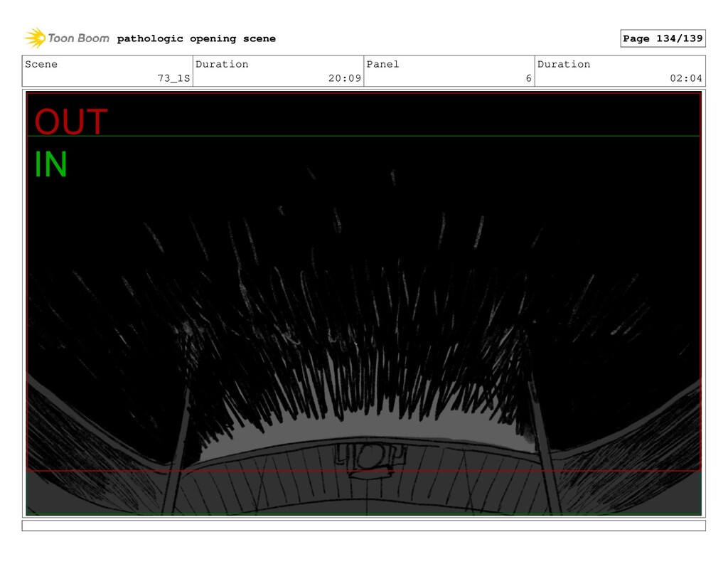Click the 'Panel' header label
Viewport: 728px width, 564px height.
(382, 64)
